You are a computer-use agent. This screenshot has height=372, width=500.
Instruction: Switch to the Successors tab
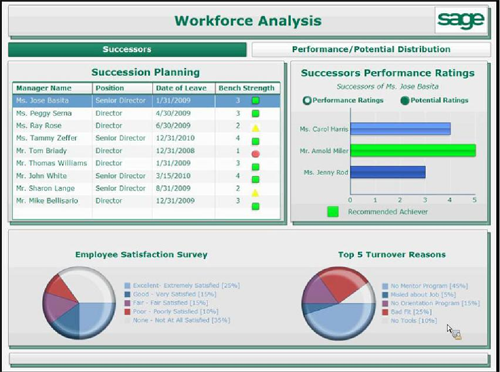coord(127,49)
